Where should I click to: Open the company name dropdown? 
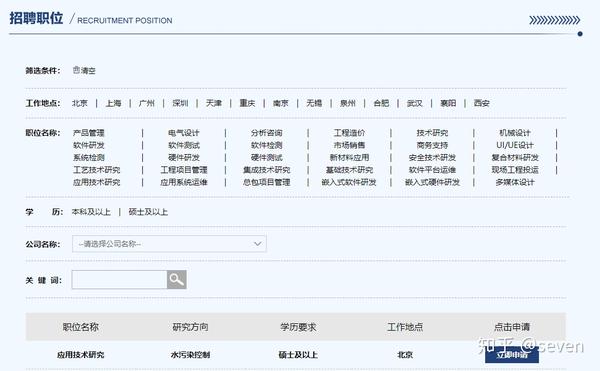tap(169, 244)
